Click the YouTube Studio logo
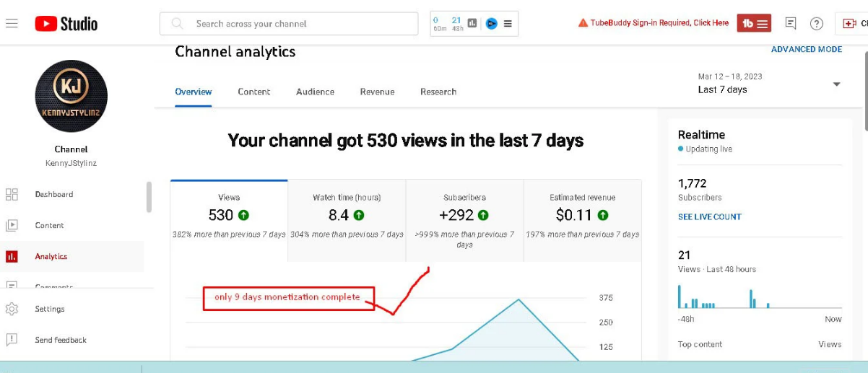868x373 pixels. [66, 24]
